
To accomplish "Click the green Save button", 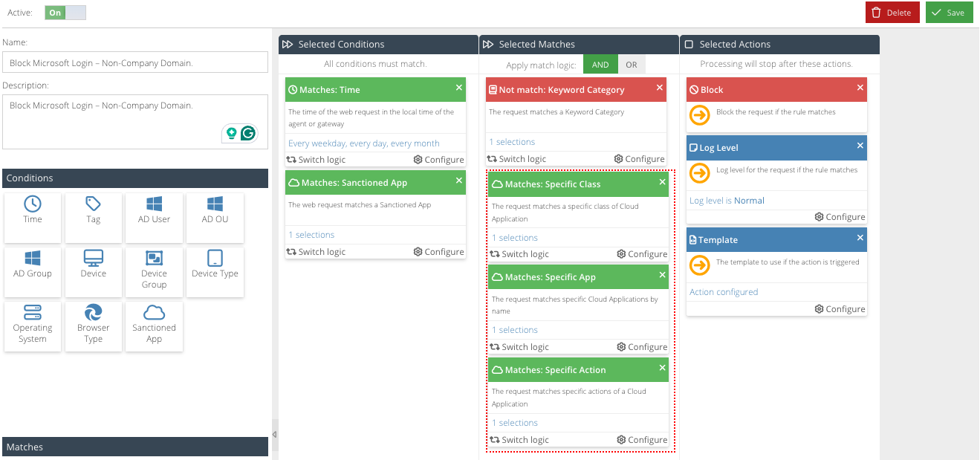I will (949, 13).
